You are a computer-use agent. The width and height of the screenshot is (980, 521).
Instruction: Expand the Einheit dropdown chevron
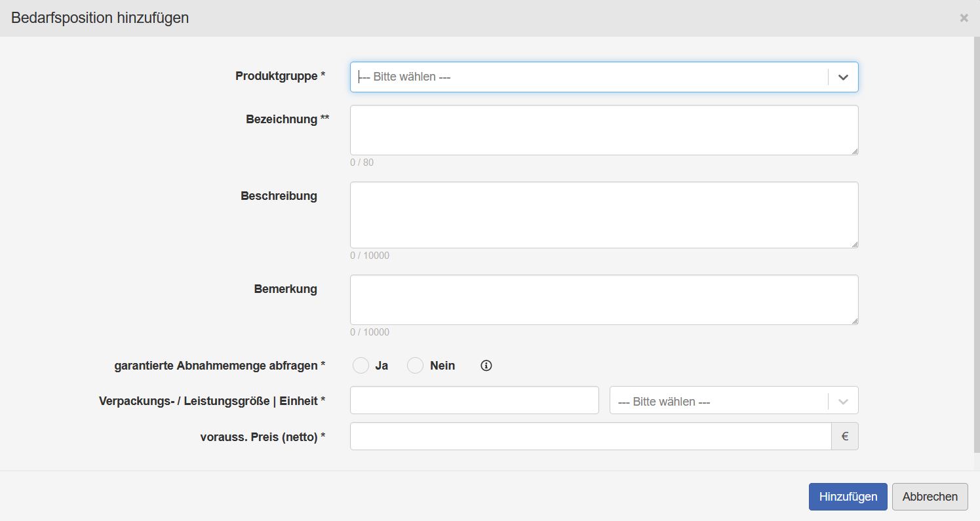click(x=844, y=400)
